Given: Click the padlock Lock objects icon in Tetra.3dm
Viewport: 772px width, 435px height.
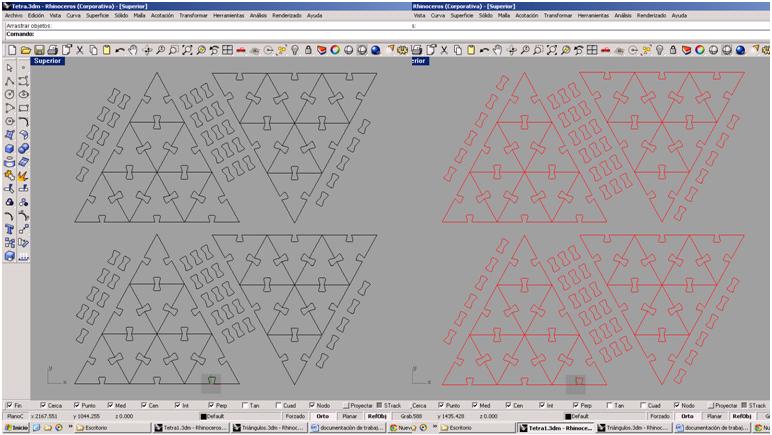Looking at the screenshot, I should point(308,50).
